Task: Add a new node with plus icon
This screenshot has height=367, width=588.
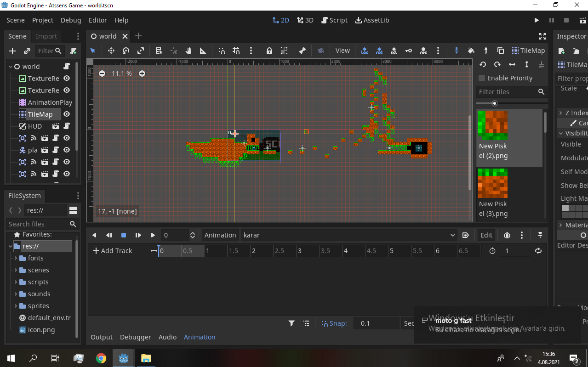Action: 12,51
